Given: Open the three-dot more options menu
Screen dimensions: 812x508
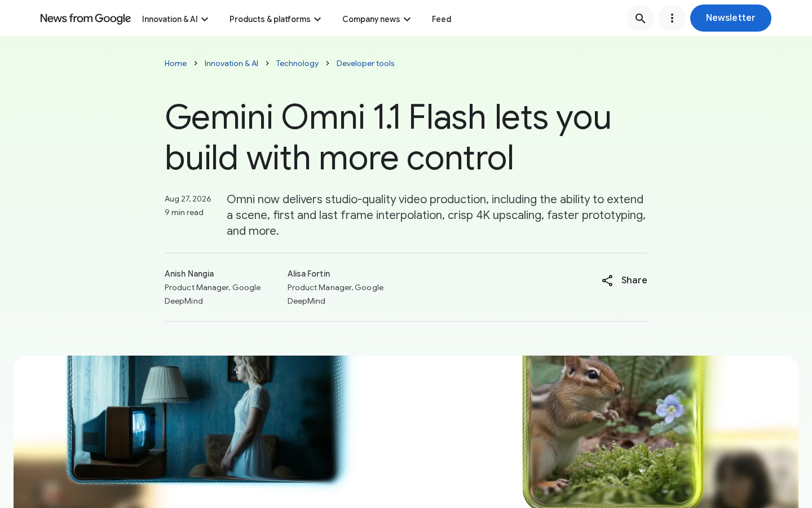Looking at the screenshot, I should 672,18.
